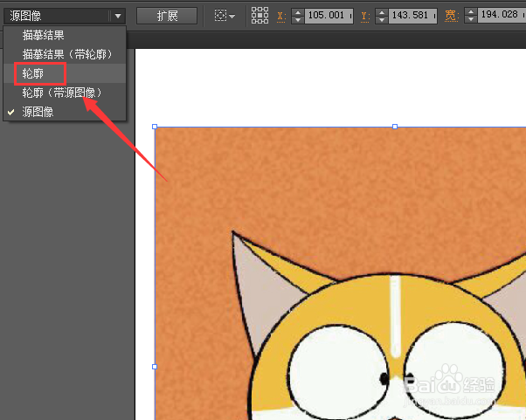
Task: Open the 源图像 view dropdown arrow
Action: coord(118,16)
